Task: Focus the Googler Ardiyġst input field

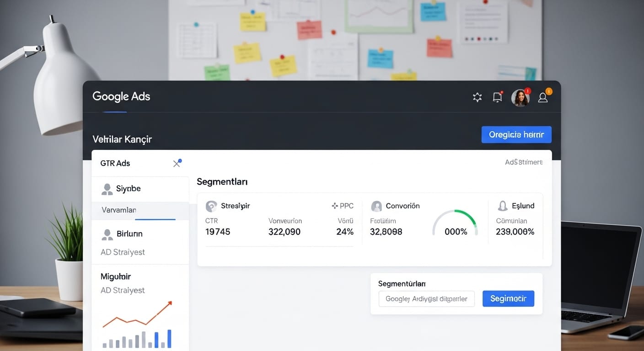Action: (x=427, y=299)
